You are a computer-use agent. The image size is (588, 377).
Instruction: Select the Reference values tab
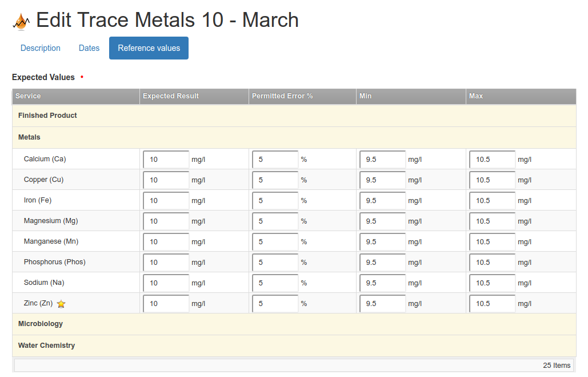tap(149, 48)
